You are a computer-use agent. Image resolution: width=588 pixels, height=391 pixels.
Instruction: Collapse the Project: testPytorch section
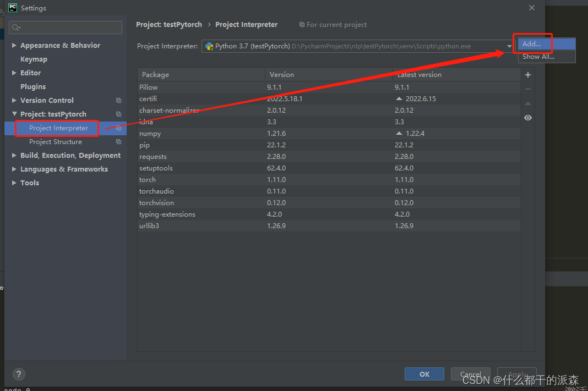(14, 114)
